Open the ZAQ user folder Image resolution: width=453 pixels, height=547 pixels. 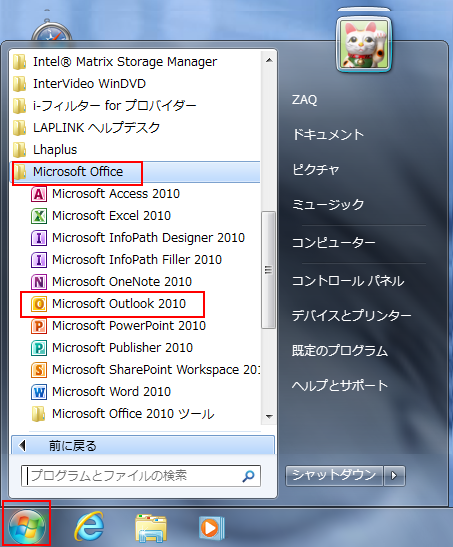pos(304,100)
